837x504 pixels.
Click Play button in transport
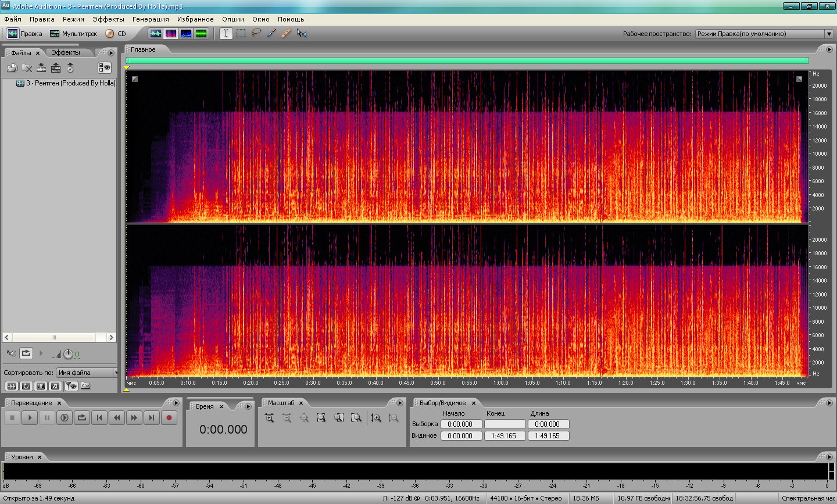tap(30, 417)
